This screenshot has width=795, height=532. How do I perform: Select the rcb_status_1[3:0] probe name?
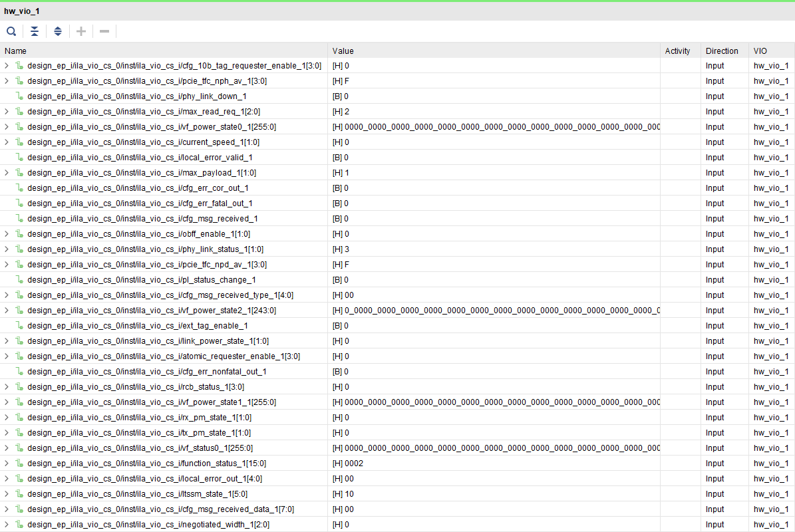136,386
